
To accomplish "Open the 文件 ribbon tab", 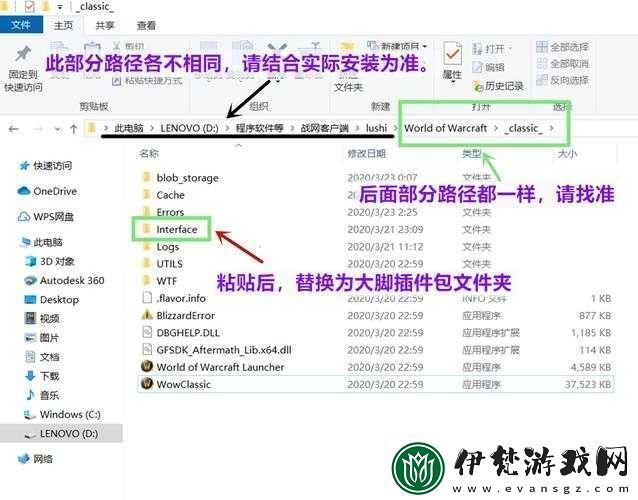I will [x=21, y=25].
